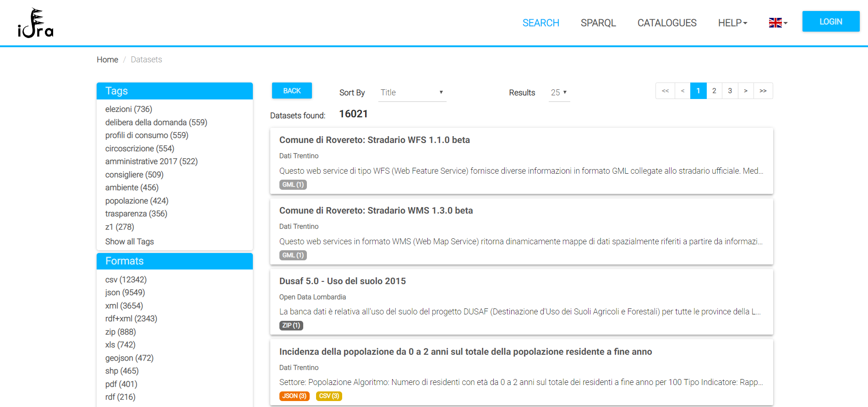This screenshot has height=407, width=868.
Task: Click the BACK button
Action: pyautogui.click(x=292, y=91)
